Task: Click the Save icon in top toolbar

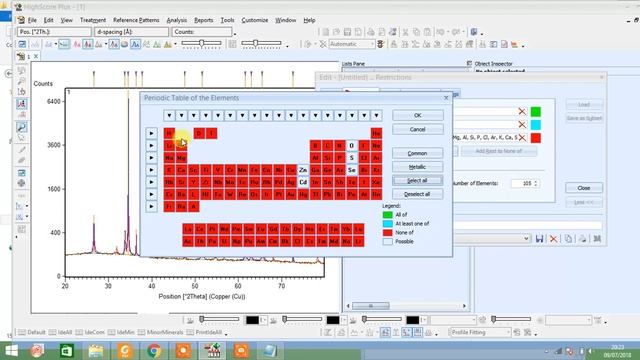Action: [x=347, y=32]
